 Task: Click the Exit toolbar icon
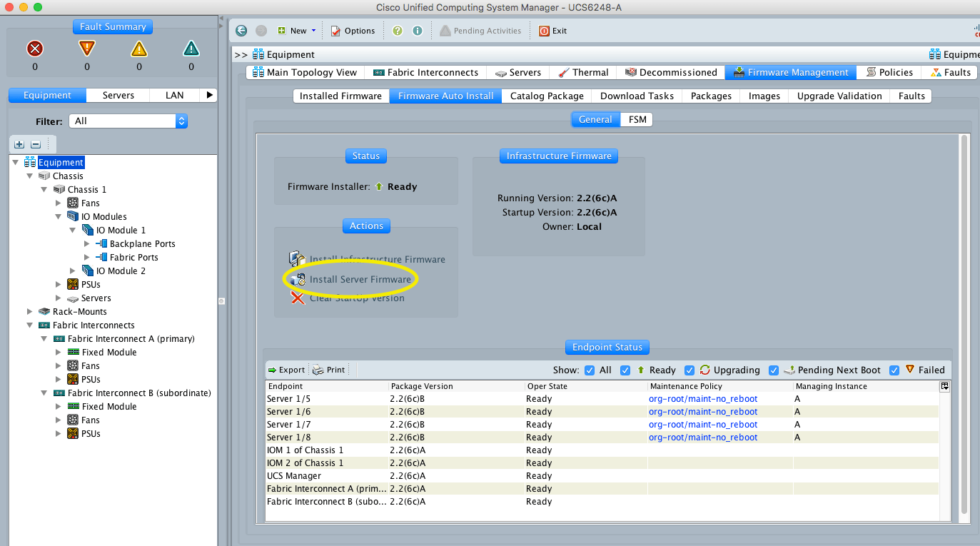point(554,31)
